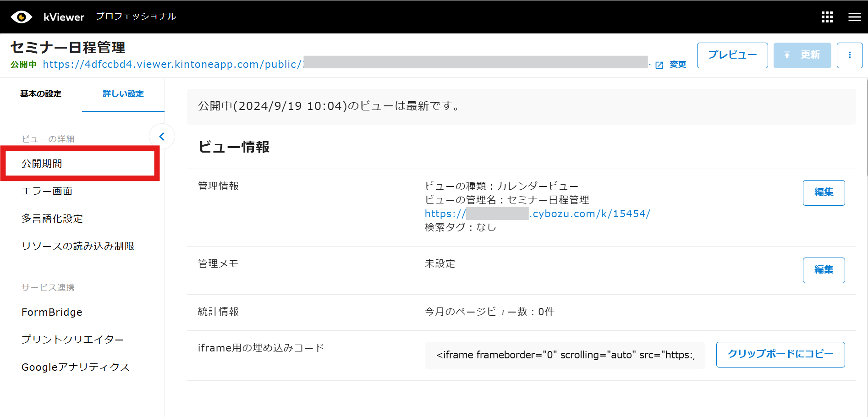The image size is (868, 417).
Task: Open 公開期間 in the sidebar
Action: coord(42,164)
